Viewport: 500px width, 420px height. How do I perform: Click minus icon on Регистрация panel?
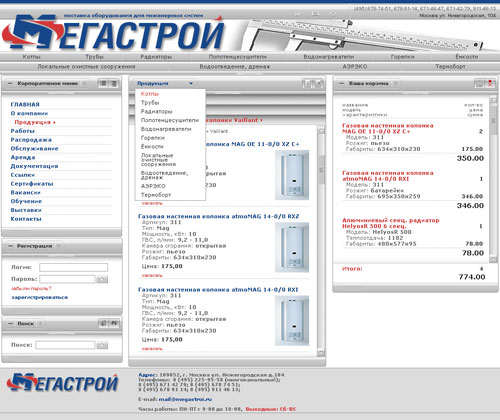(10, 246)
